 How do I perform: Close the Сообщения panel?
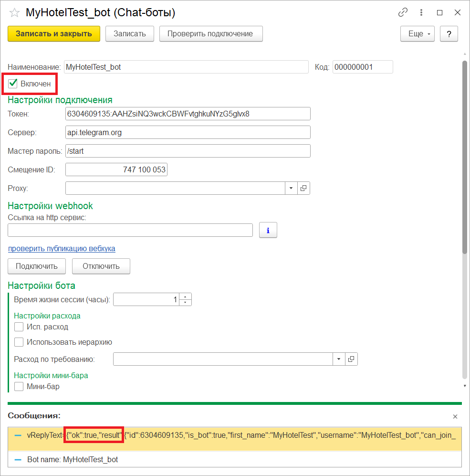[455, 416]
